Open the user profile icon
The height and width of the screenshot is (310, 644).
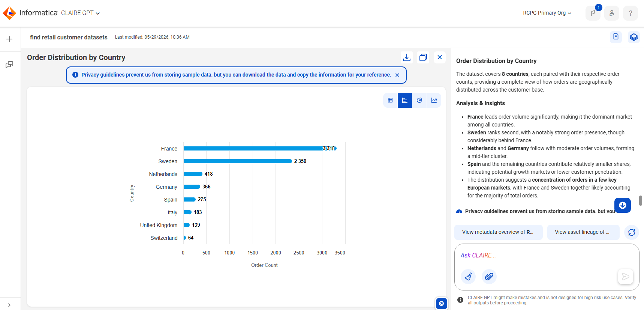point(612,13)
